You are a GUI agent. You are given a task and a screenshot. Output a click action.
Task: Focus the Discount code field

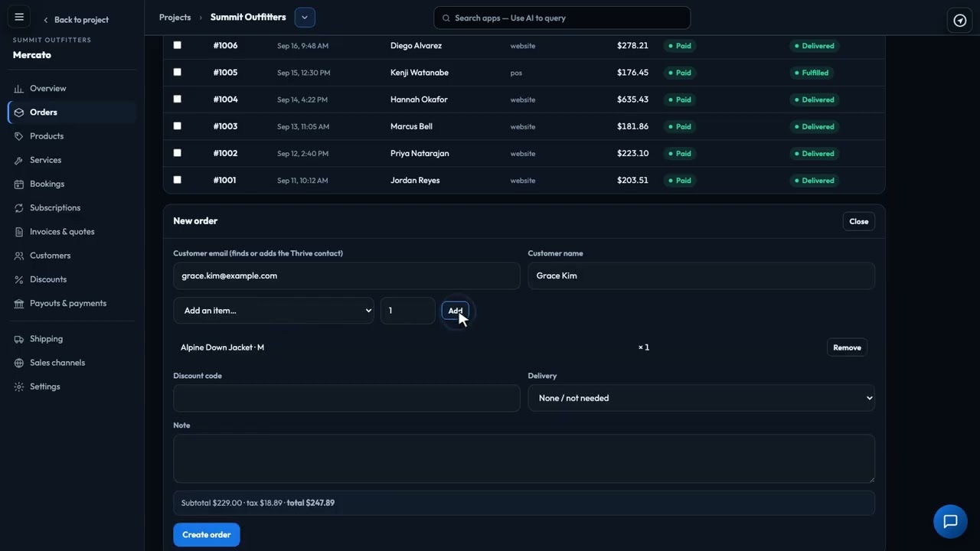[x=347, y=398]
